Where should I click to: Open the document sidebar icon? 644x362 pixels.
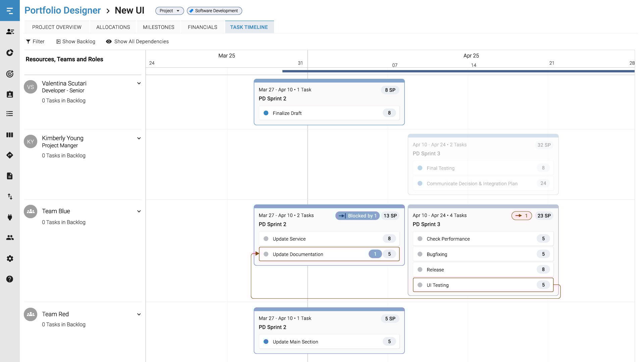[x=10, y=176]
